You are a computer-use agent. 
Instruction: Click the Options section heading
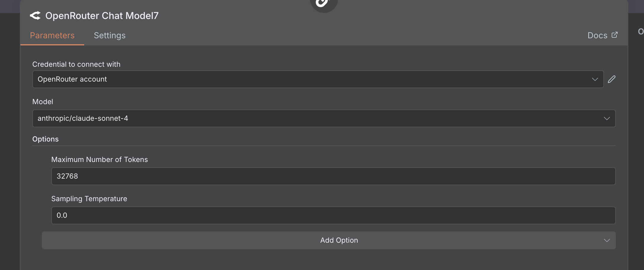(45, 139)
